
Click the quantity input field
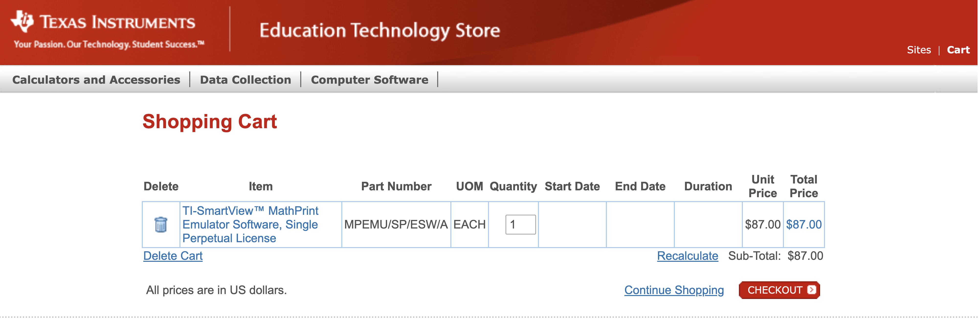coord(520,225)
